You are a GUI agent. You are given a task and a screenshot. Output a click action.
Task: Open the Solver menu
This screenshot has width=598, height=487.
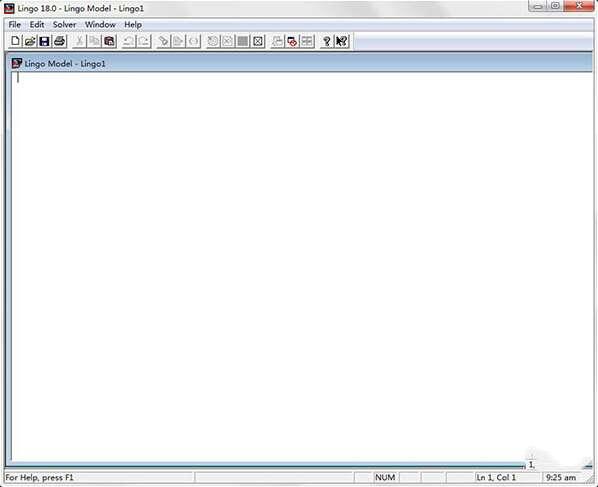(x=64, y=25)
